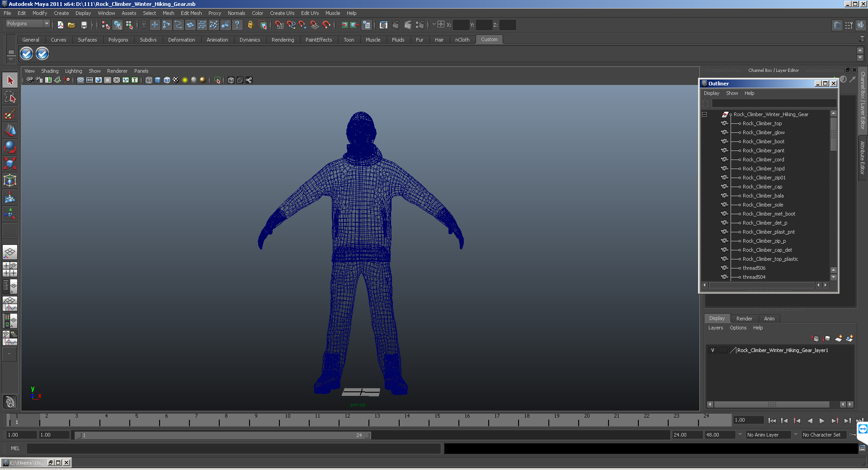This screenshot has width=868, height=470.
Task: Click the Save Scene disk icon
Action: coord(84,25)
